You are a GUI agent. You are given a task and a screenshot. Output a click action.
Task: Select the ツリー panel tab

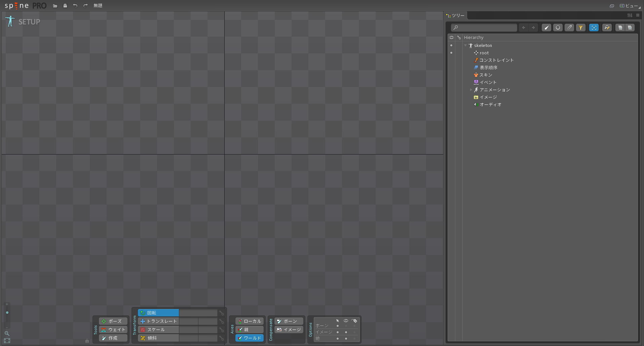(456, 15)
